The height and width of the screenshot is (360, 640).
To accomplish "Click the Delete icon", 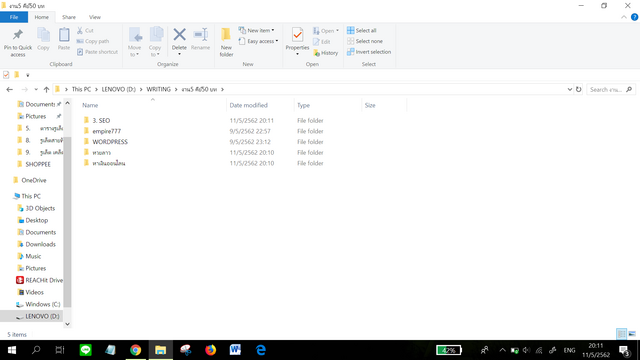I will 179,36.
